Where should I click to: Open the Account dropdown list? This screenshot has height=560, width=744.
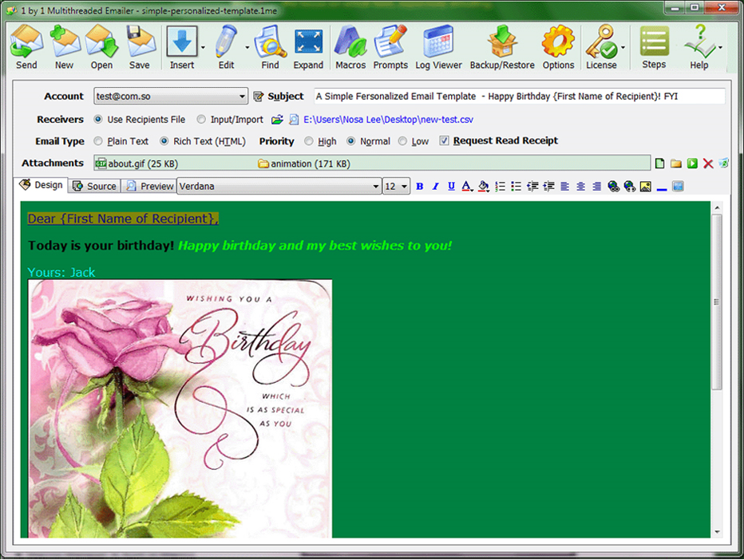pos(243,97)
